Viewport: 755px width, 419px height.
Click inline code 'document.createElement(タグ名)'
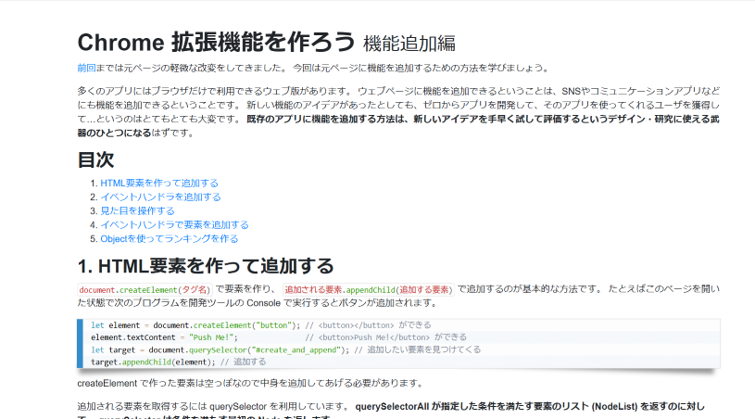point(144,290)
